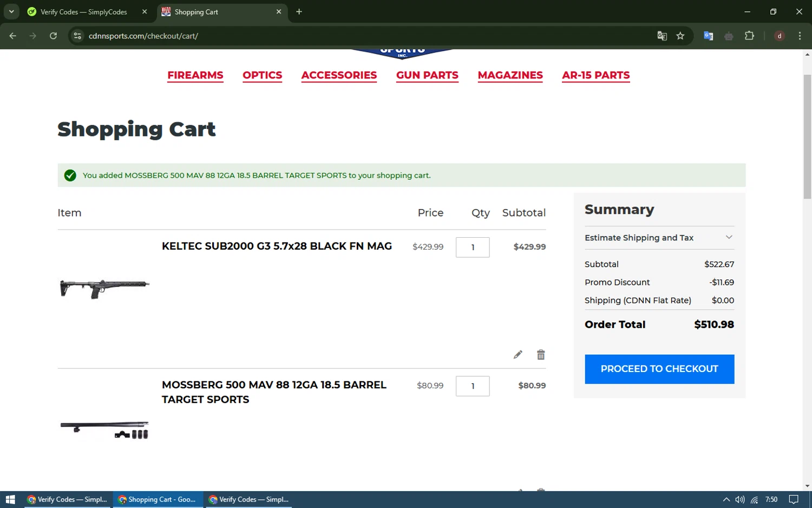Click the browser forward arrow
Image resolution: width=812 pixels, height=508 pixels.
click(x=33, y=36)
